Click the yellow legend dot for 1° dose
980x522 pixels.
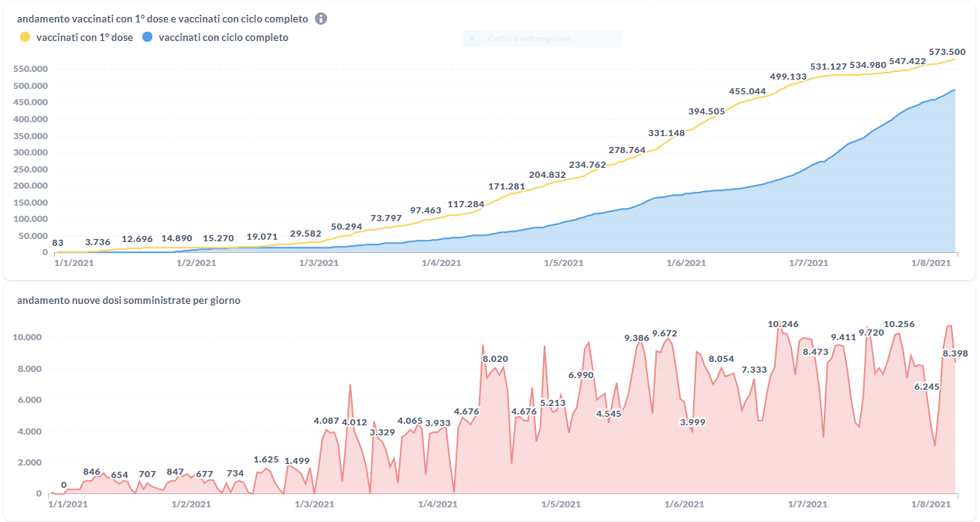[x=25, y=37]
